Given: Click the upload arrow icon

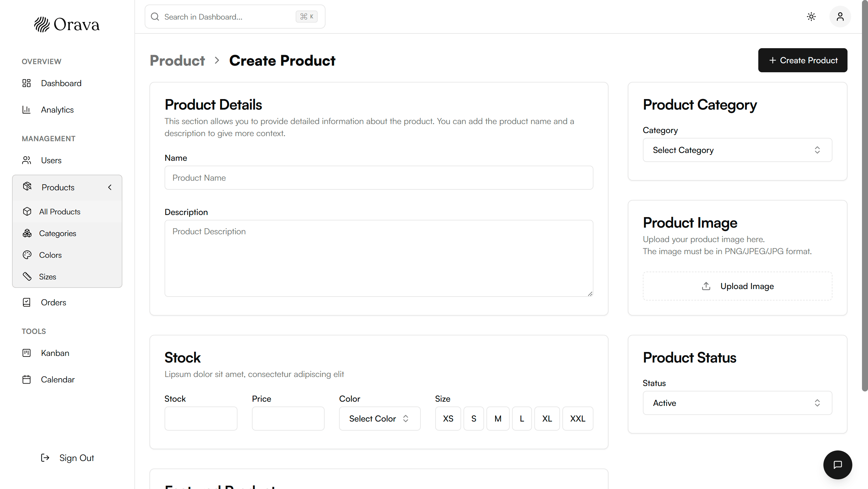Looking at the screenshot, I should coord(706,286).
